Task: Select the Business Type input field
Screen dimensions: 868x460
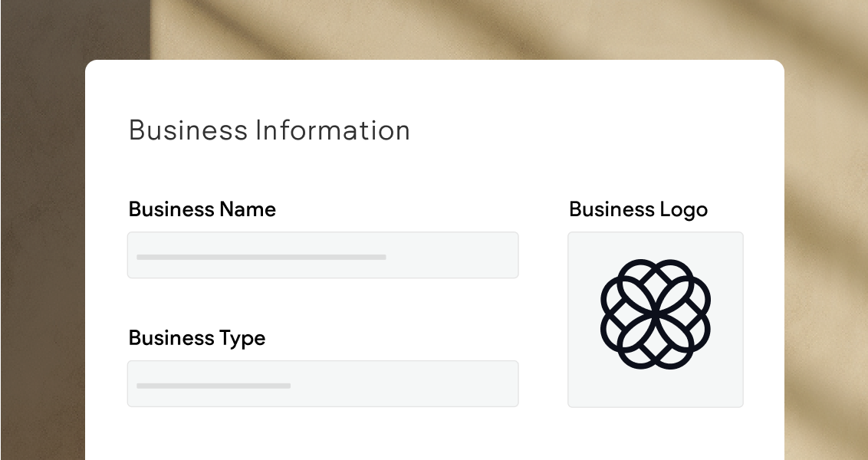Action: (x=323, y=383)
